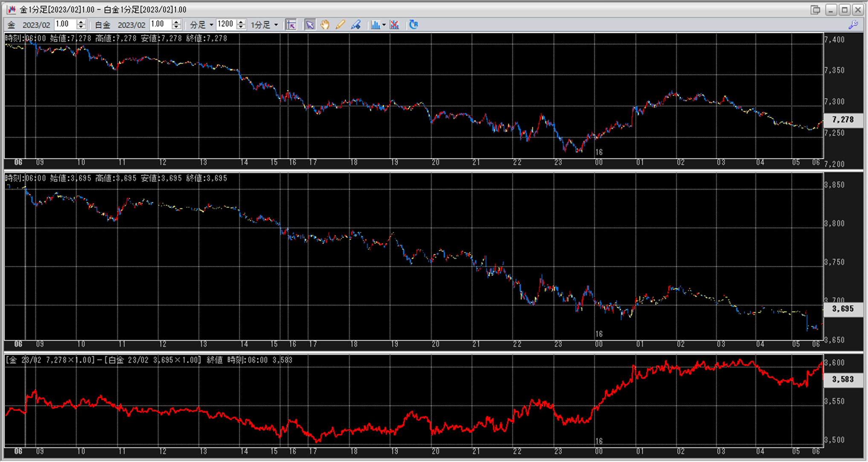
Task: Increase the 1200 bar count spinner
Action: [x=241, y=22]
